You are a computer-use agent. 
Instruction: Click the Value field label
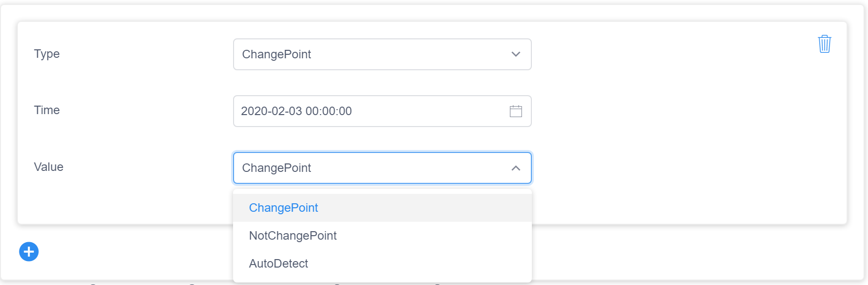point(49,167)
